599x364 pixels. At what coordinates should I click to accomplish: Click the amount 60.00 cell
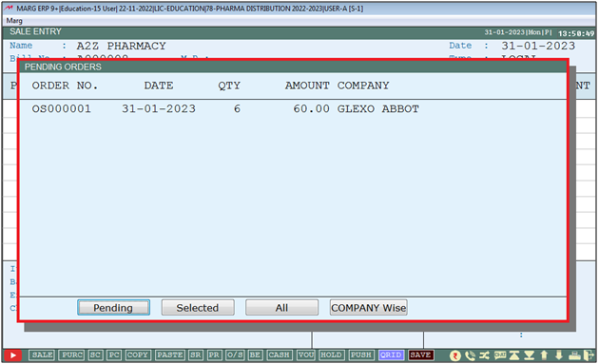click(311, 109)
